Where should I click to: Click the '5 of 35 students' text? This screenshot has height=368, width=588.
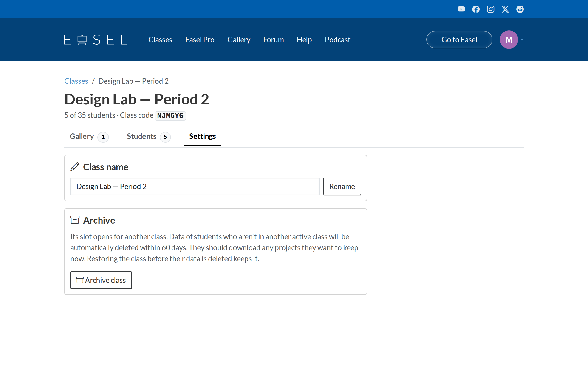tap(90, 115)
